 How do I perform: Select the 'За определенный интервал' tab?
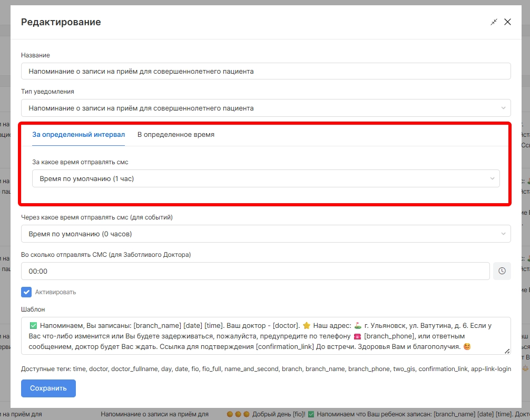78,135
